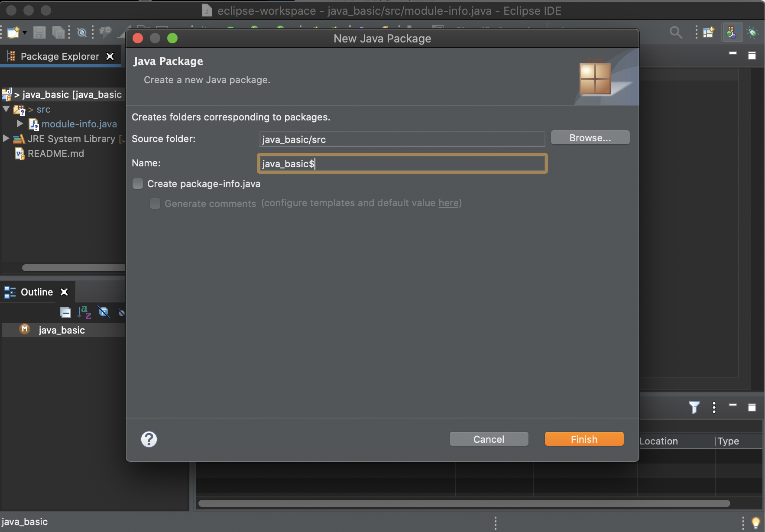The image size is (765, 532).
Task: Click the light bulb tip icon in status bar
Action: [x=755, y=522]
